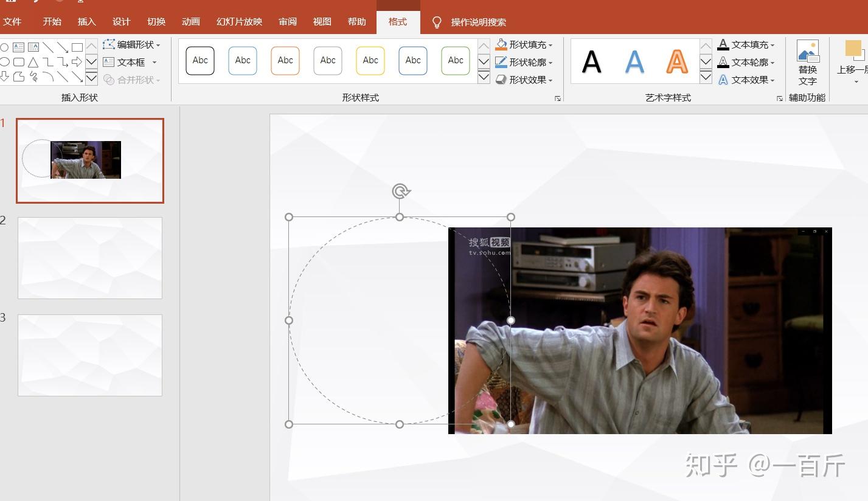
Task: Expand the 文本效果 dropdown arrow
Action: (x=773, y=80)
